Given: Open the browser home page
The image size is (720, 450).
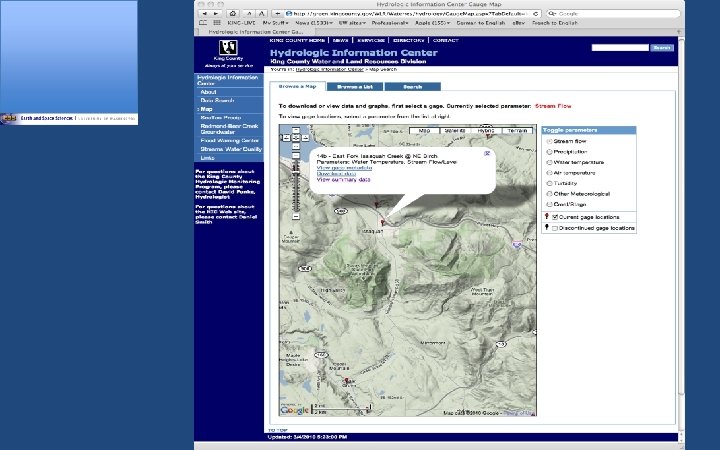Looking at the screenshot, I should [x=233, y=14].
